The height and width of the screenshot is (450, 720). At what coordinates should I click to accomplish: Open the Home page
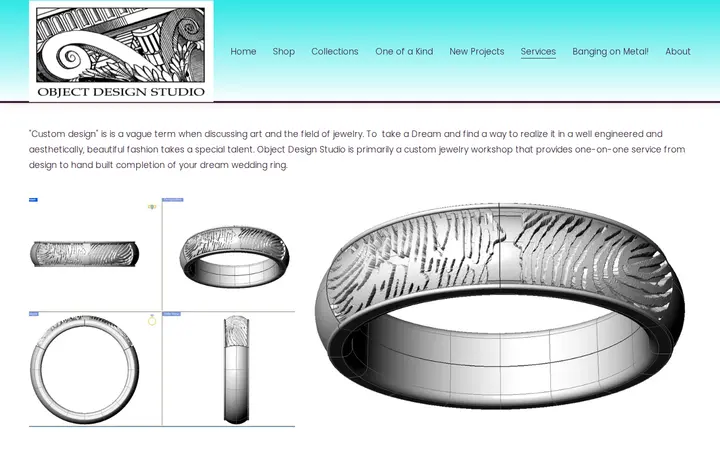point(243,51)
